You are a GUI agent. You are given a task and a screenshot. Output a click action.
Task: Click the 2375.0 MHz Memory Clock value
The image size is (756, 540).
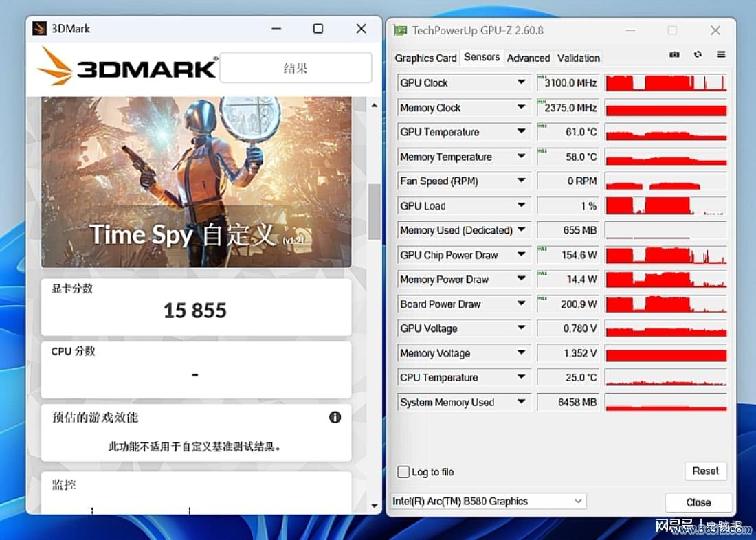pyautogui.click(x=570, y=107)
